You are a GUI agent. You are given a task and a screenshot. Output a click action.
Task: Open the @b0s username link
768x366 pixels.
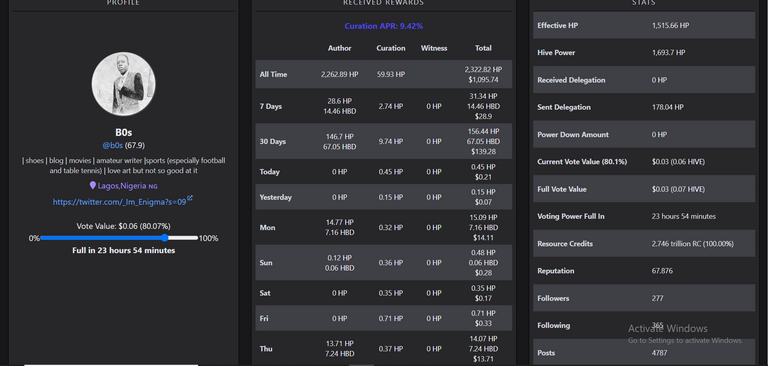click(x=113, y=146)
